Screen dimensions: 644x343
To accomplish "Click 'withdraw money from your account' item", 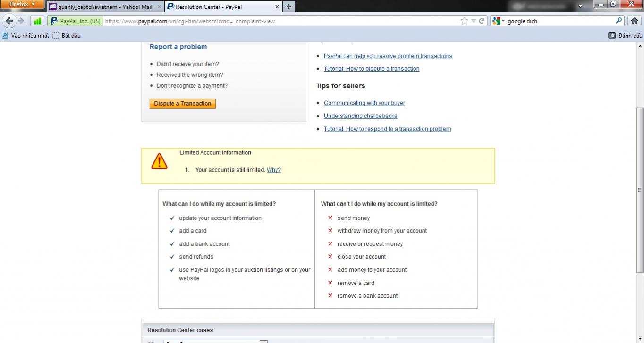I will pyautogui.click(x=382, y=231).
